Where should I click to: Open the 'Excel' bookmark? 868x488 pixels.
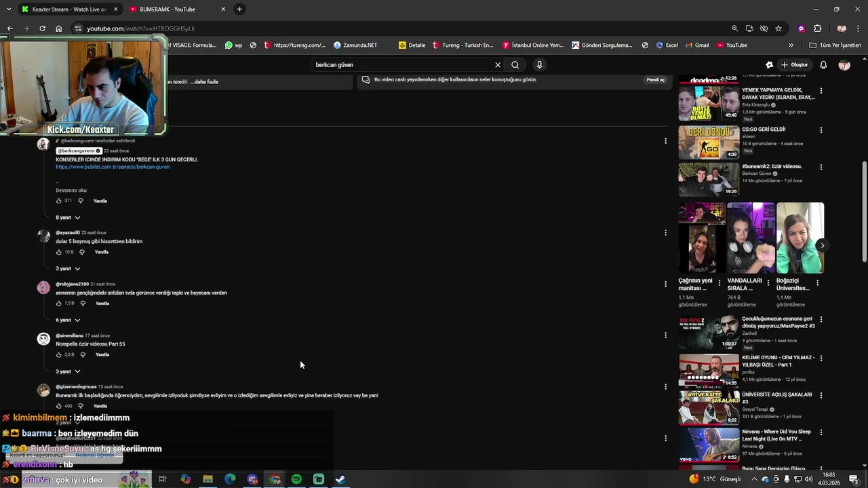(667, 45)
